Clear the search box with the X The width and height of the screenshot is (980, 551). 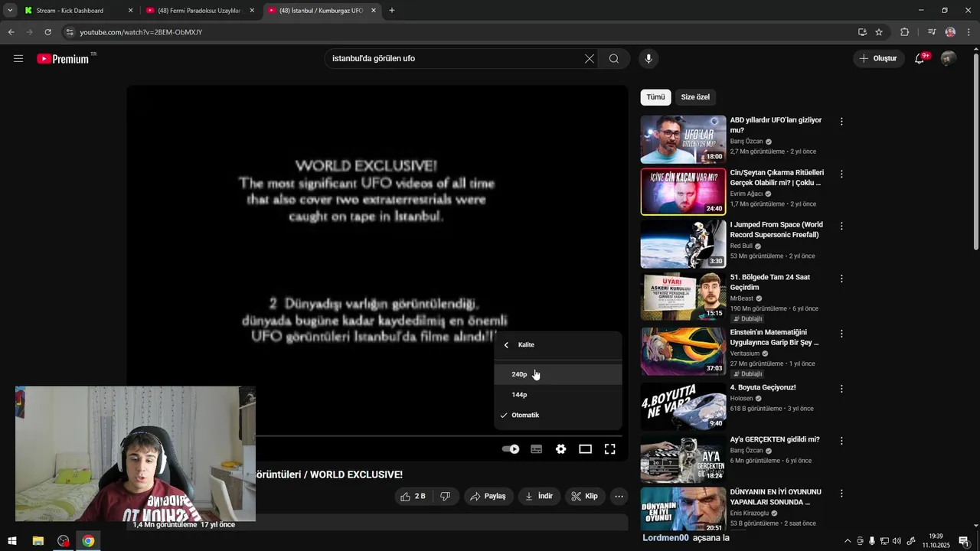pyautogui.click(x=590, y=58)
